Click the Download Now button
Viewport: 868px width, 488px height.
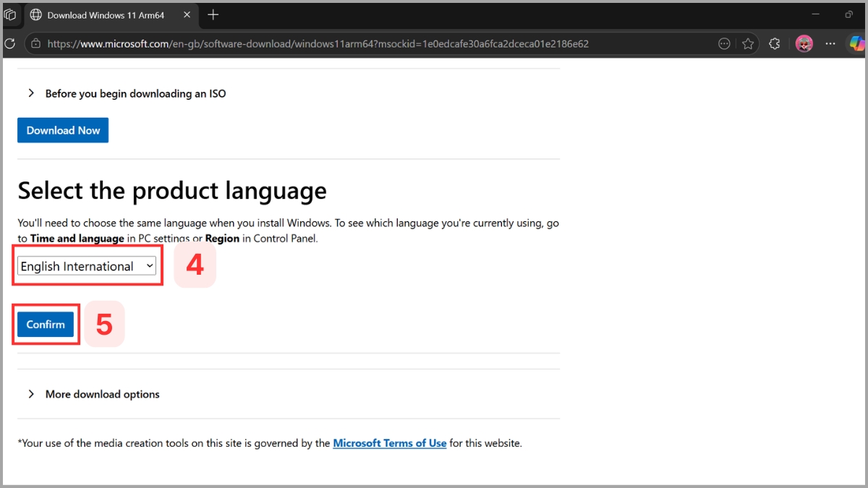pos(63,130)
